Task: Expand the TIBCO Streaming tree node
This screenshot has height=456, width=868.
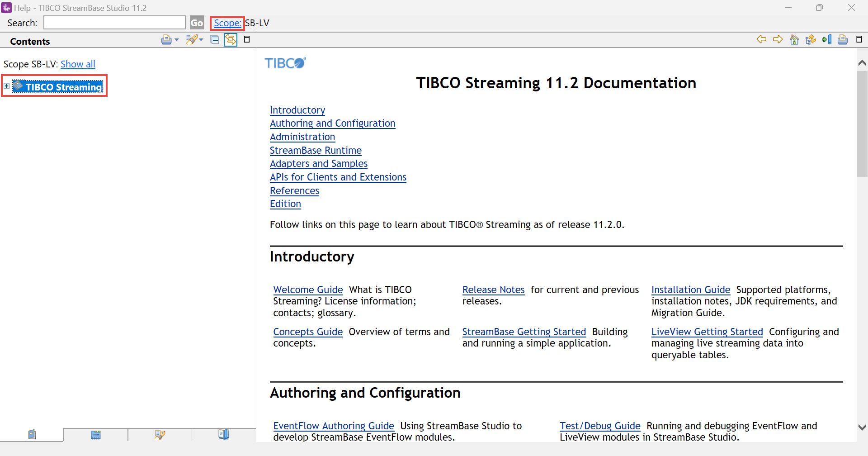Action: click(7, 86)
